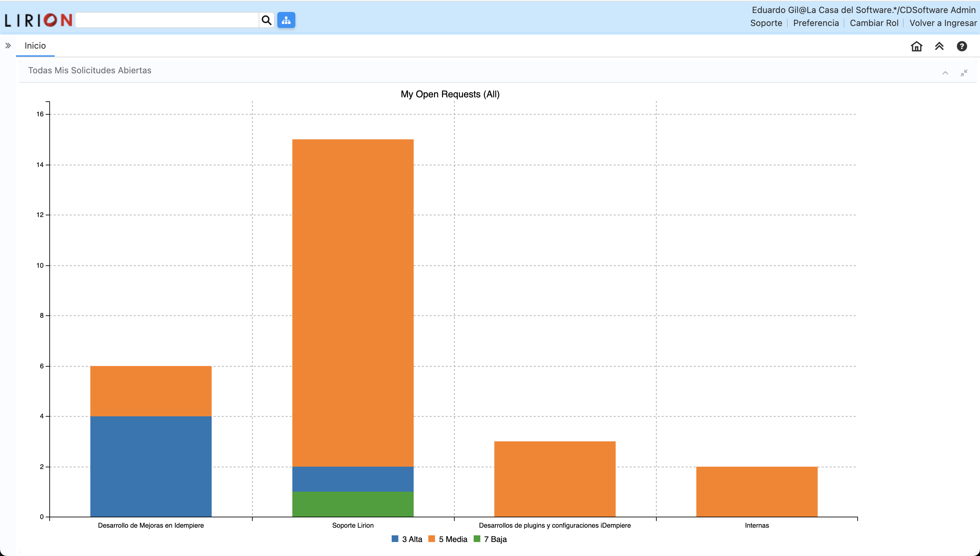
Task: Collapse the Todas Mis Solicitudes Abiertas panel
Action: [x=945, y=73]
